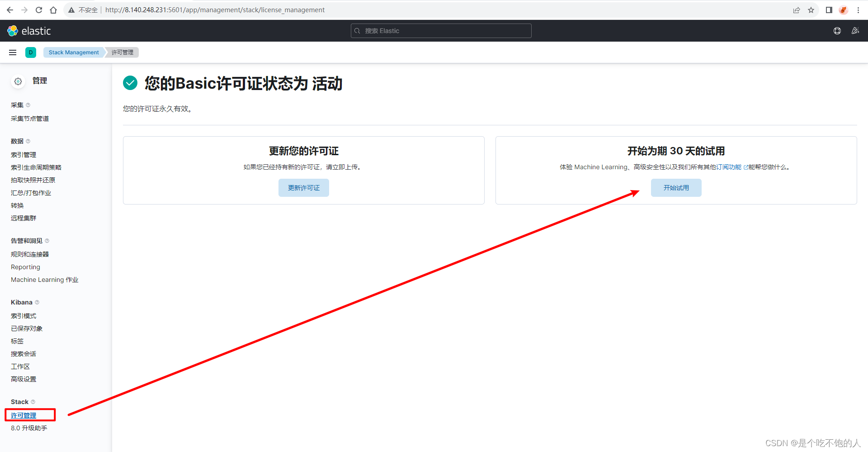
Task: Click the browser forward arrow
Action: click(x=24, y=10)
